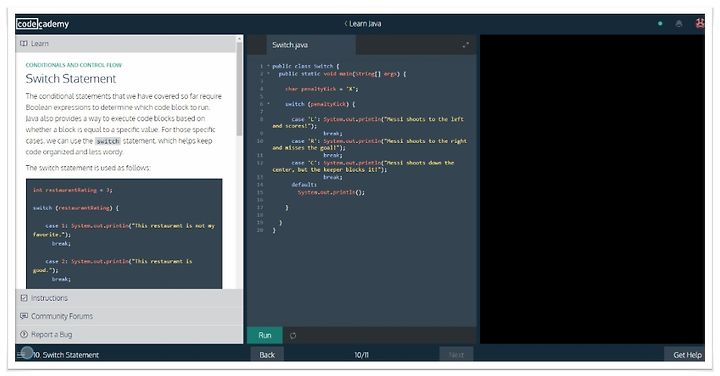Expand the code editor to fullscreen
Image resolution: width=720 pixels, height=376 pixels.
click(466, 45)
